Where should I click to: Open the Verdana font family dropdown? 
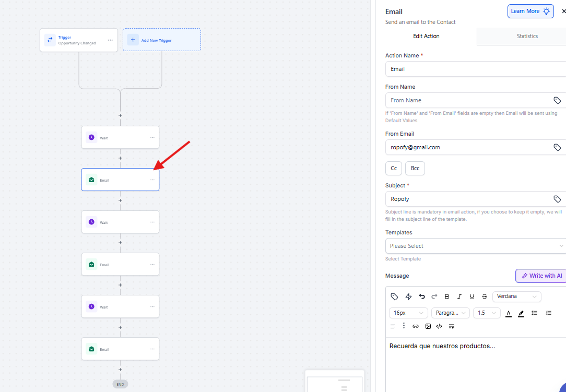coord(516,296)
